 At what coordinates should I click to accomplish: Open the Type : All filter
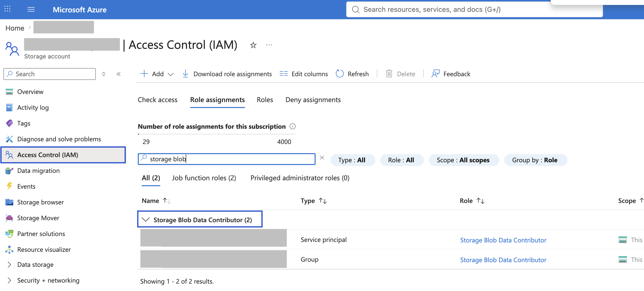(x=352, y=160)
